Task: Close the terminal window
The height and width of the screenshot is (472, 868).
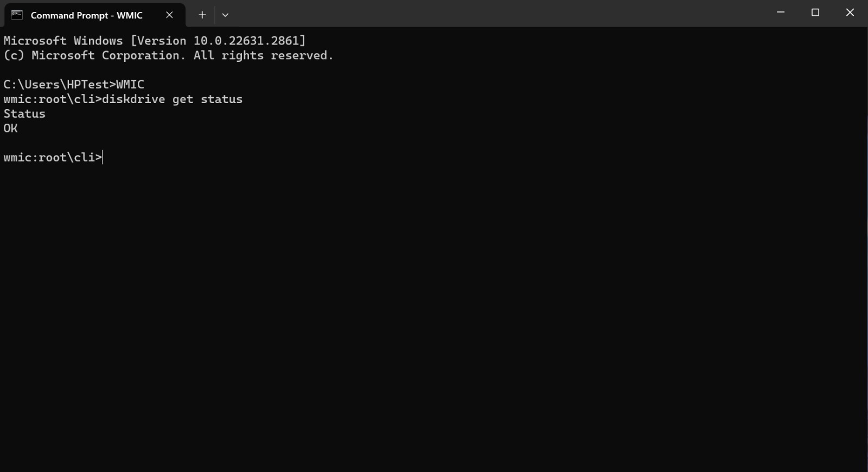Action: tap(850, 12)
